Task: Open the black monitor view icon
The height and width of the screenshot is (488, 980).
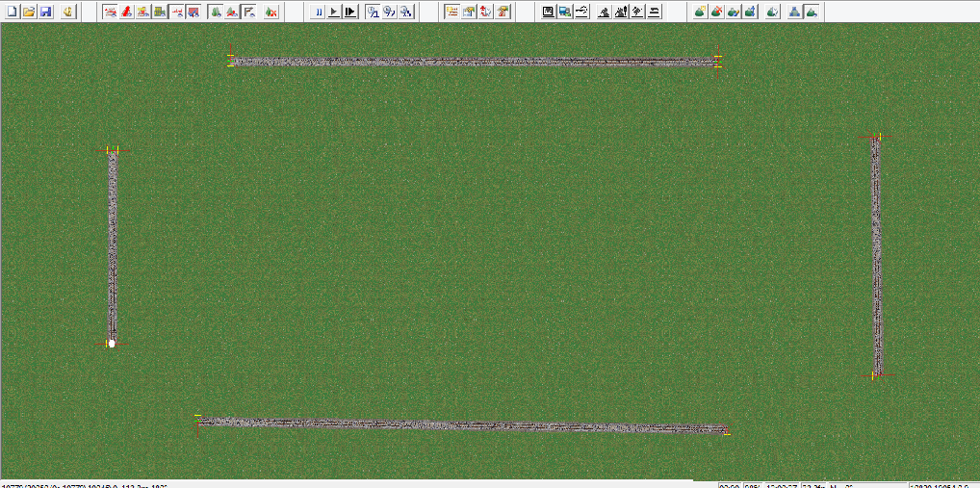Action: (x=548, y=12)
